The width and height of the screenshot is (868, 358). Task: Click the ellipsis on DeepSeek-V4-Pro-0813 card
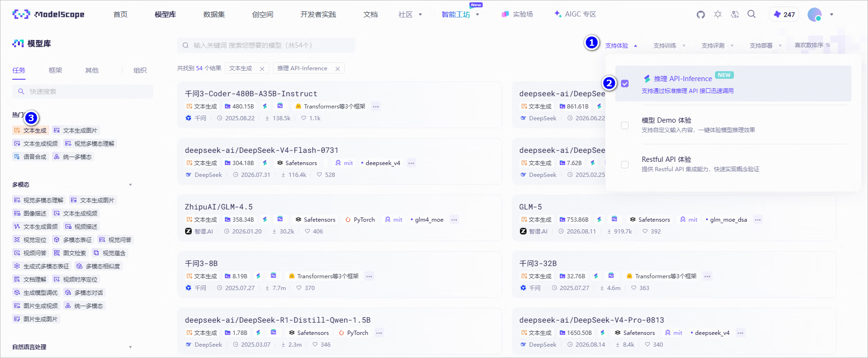740,333
